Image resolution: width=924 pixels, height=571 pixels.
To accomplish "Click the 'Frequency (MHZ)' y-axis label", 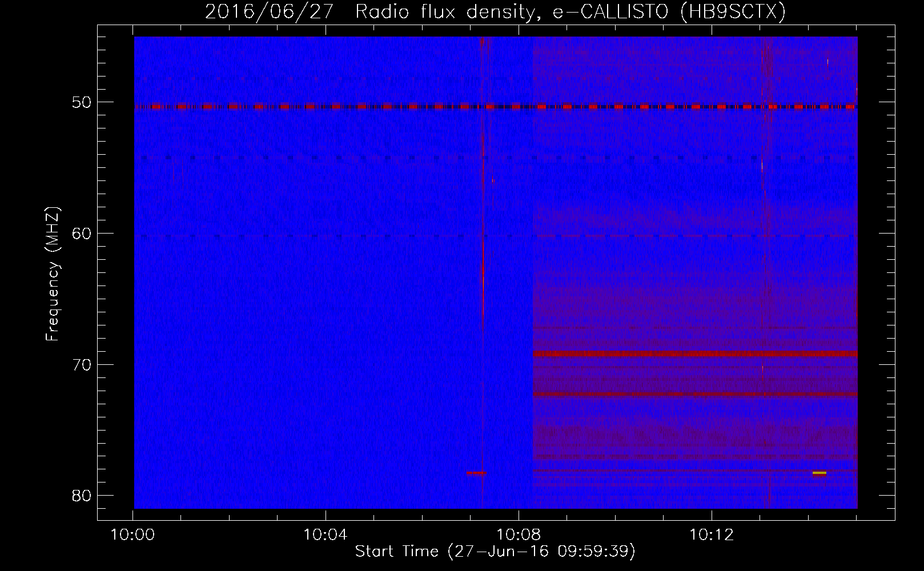I will click(x=53, y=274).
